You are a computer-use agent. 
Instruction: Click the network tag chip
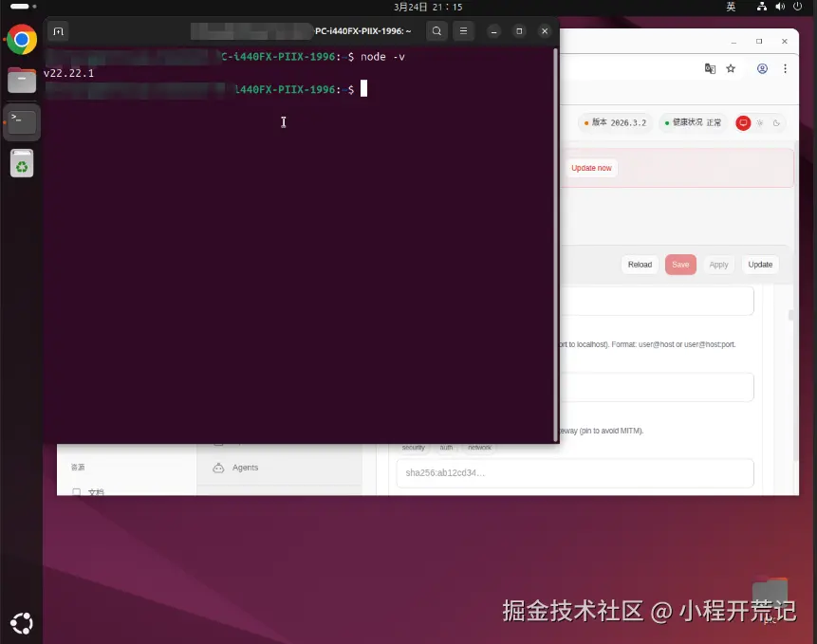click(x=479, y=448)
